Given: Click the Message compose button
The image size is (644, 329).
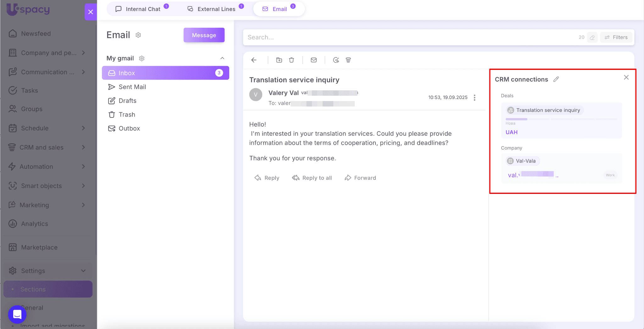Looking at the screenshot, I should click(x=204, y=35).
